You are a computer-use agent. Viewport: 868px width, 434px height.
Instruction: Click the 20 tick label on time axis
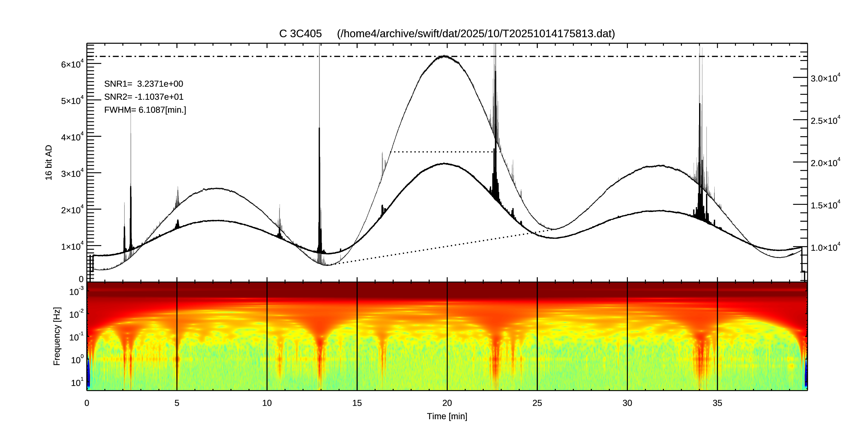coord(447,403)
